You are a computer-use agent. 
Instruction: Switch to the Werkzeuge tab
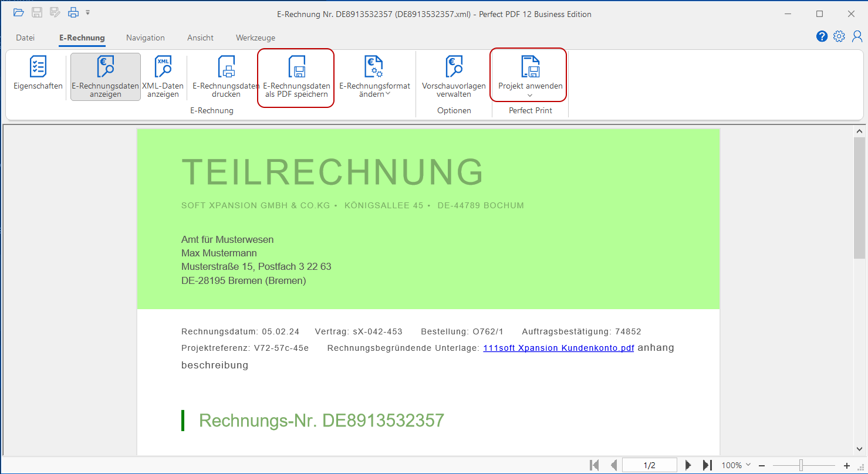point(255,38)
